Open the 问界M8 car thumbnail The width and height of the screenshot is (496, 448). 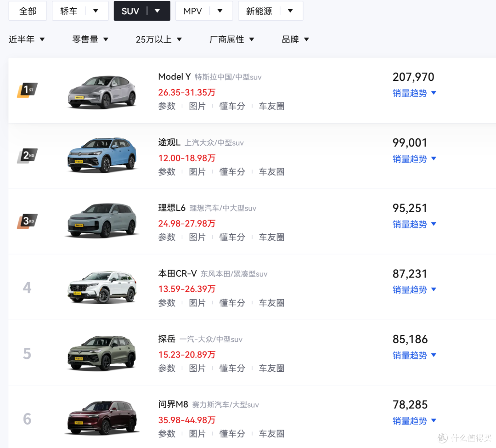click(102, 418)
